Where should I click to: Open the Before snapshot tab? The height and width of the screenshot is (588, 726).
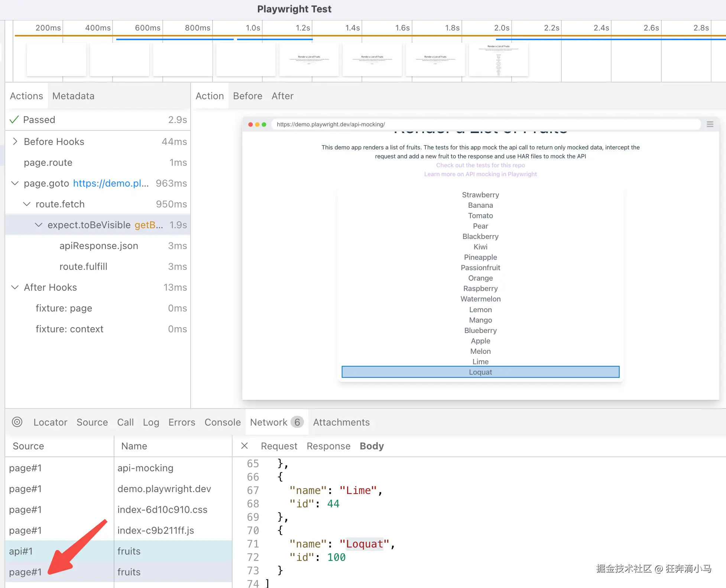click(x=247, y=96)
